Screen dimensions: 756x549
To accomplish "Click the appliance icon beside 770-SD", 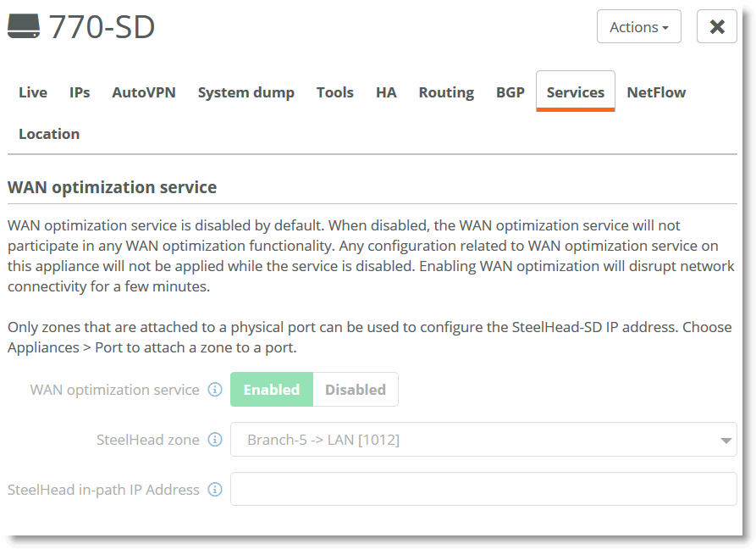I will point(24,27).
